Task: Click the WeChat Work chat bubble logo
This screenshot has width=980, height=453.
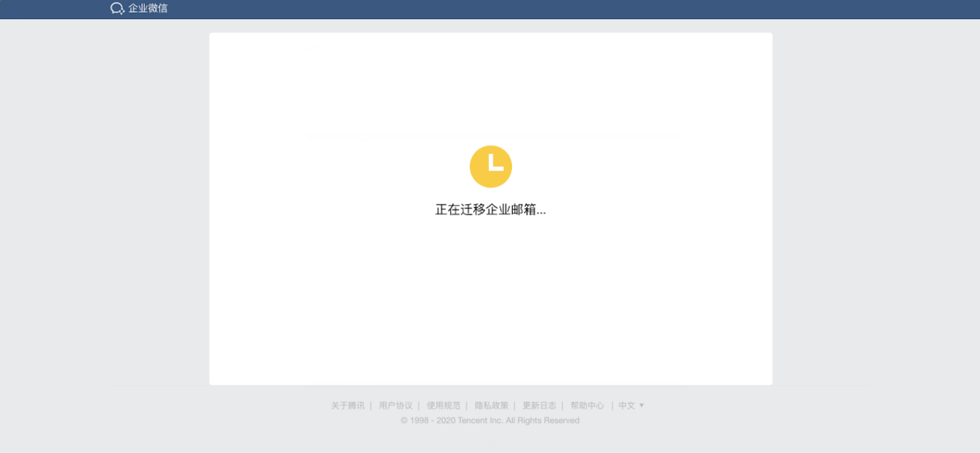Action: 117,9
